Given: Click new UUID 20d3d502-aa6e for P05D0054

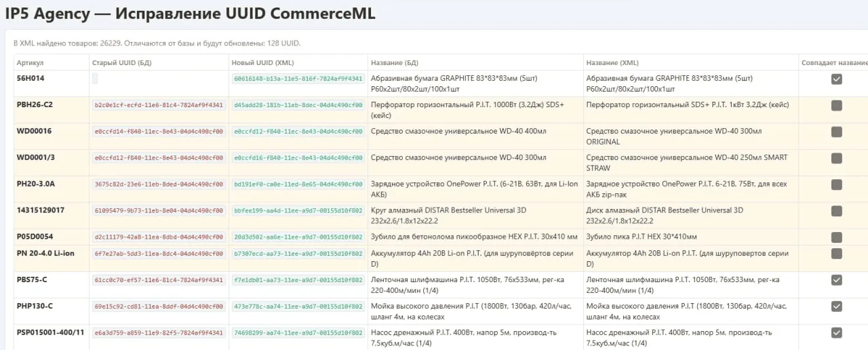Looking at the screenshot, I should click(x=298, y=237).
